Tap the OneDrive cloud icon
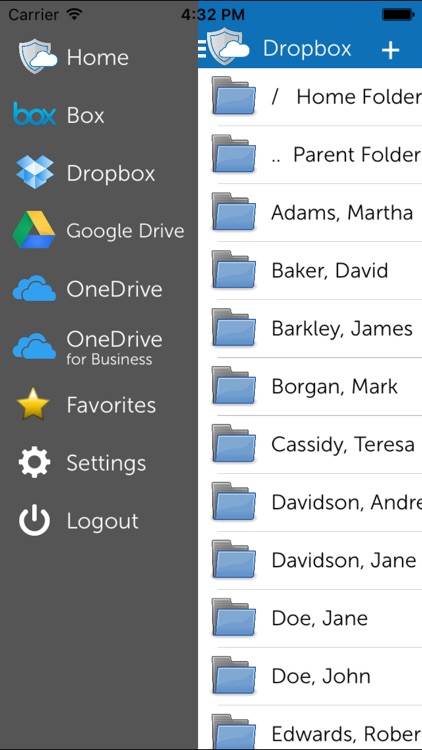This screenshot has height=750, width=422. tap(34, 288)
